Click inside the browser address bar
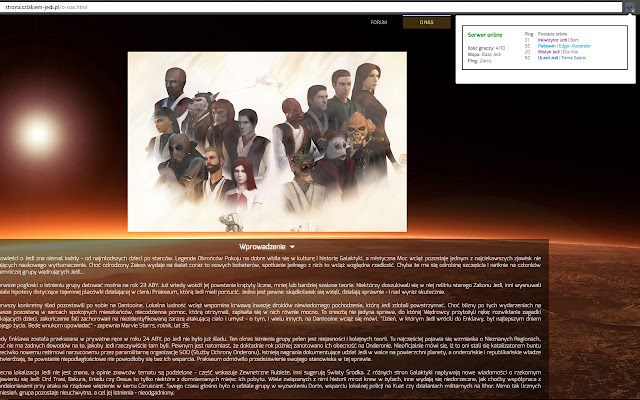Image resolution: width=640 pixels, height=400 pixels. [310, 7]
